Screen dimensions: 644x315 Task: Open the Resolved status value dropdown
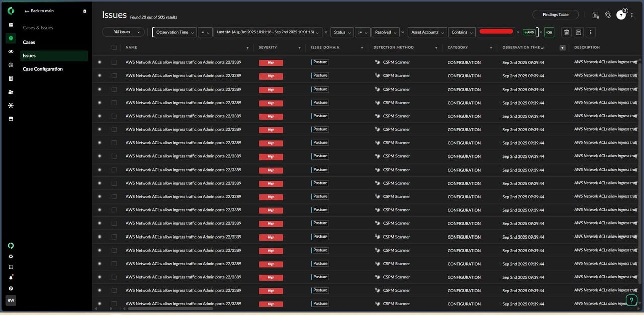click(385, 32)
